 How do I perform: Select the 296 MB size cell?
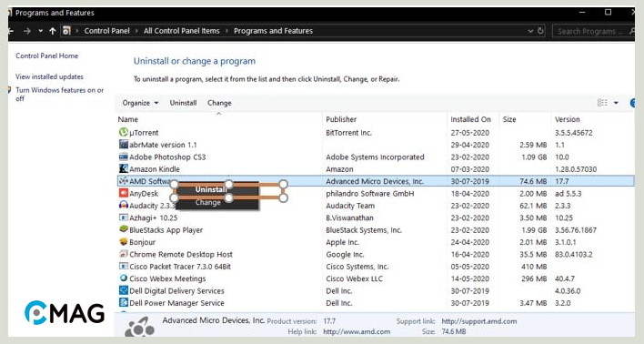(534, 278)
